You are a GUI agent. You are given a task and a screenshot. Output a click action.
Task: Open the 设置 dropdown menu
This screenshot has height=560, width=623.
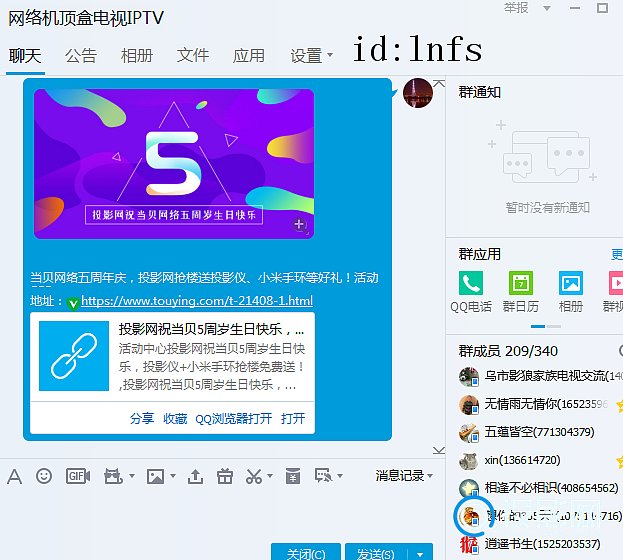click(x=311, y=56)
